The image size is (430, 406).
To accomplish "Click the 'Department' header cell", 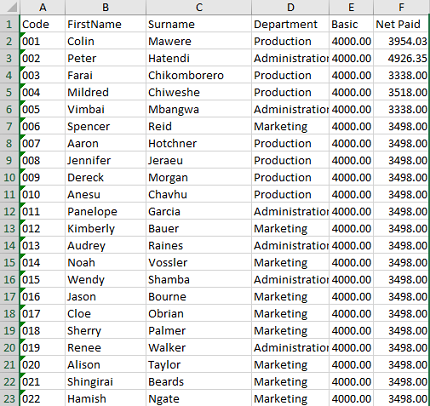I will 291,24.
